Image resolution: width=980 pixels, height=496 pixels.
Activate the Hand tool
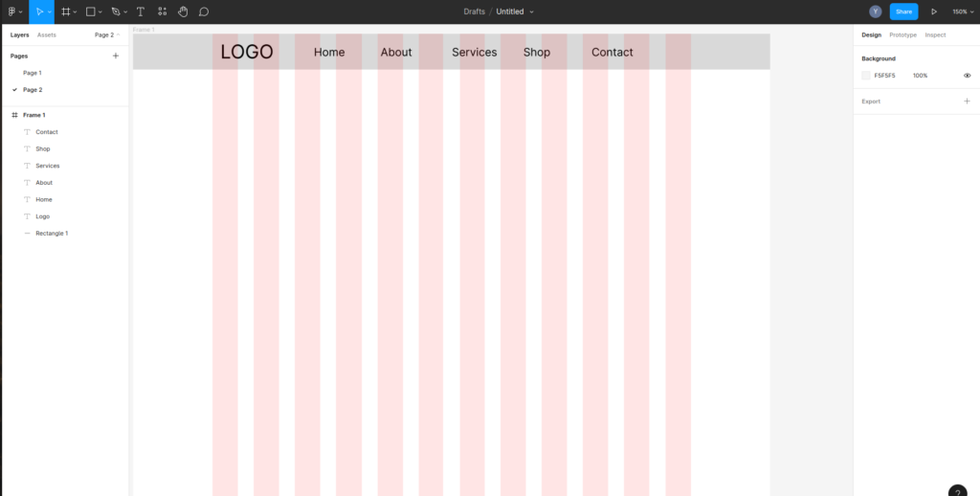click(x=183, y=11)
